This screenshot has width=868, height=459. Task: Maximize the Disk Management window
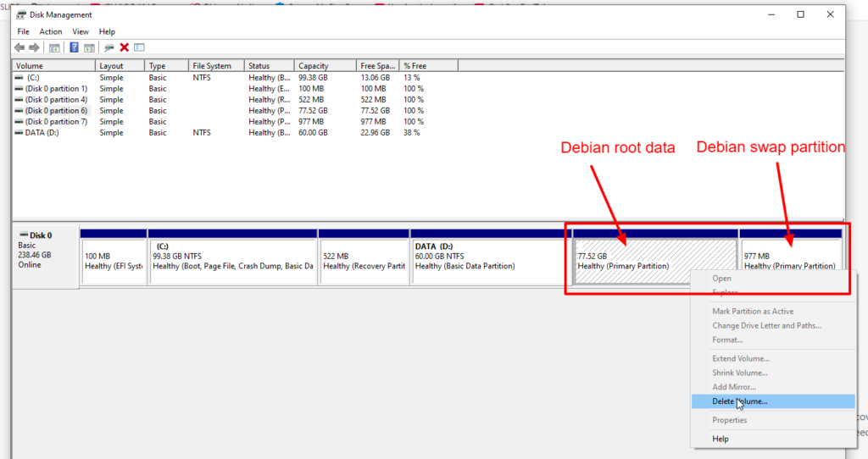click(x=800, y=14)
